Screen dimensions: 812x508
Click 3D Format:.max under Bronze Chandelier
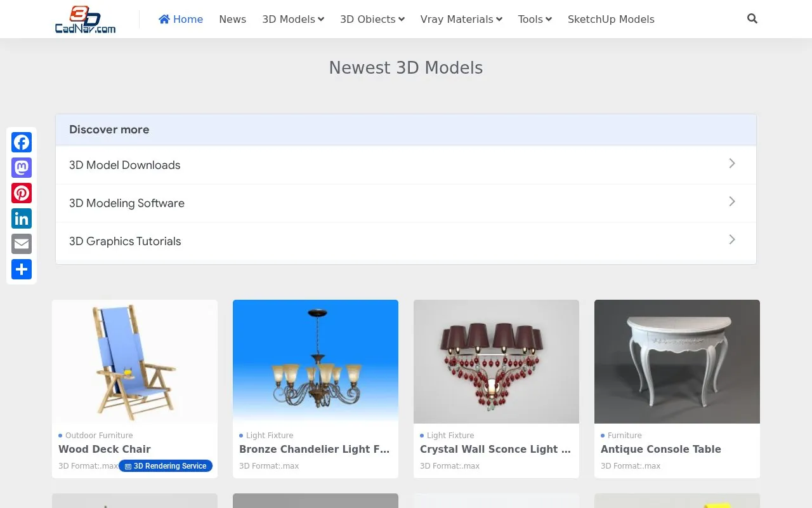pyautogui.click(x=269, y=466)
